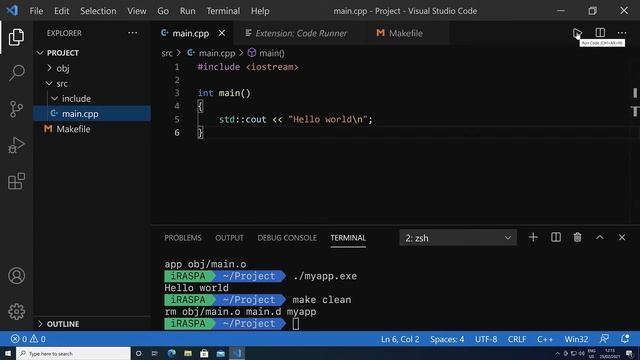Click line number 3 in the gutter
This screenshot has height=360, width=640.
click(x=177, y=93)
